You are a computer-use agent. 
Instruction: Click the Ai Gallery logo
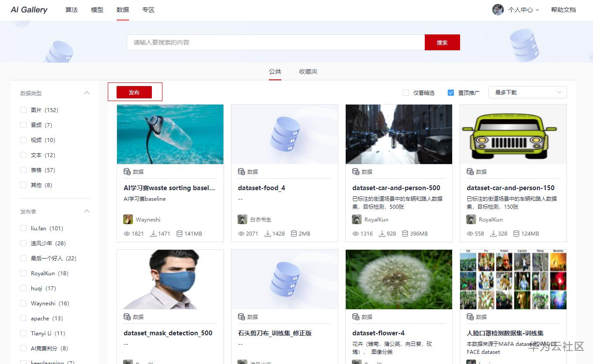click(28, 9)
